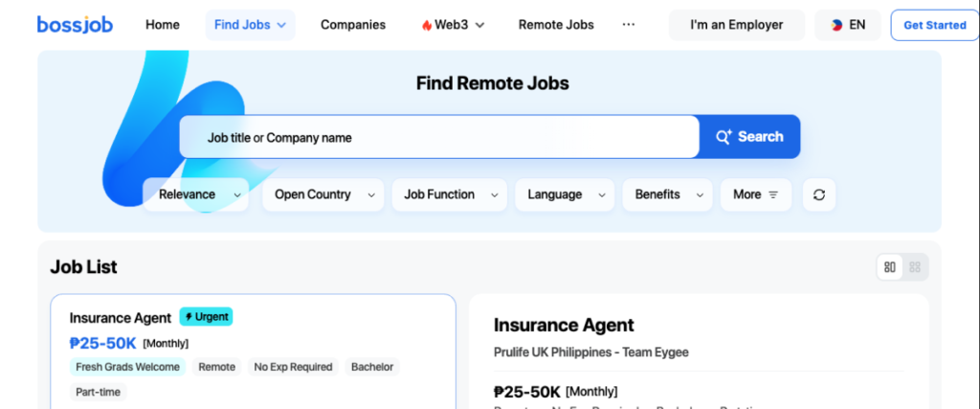980x409 pixels.
Task: Click the Web3 flame icon
Action: click(x=427, y=25)
